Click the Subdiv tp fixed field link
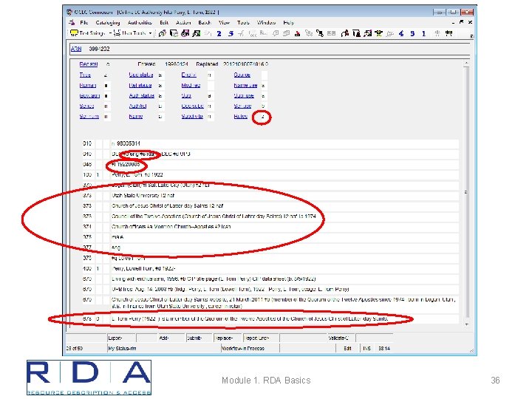The width and height of the screenshot is (532, 399). point(192,117)
